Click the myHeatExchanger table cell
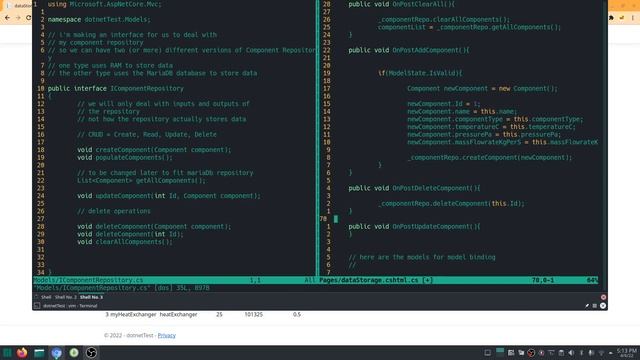 (133, 315)
